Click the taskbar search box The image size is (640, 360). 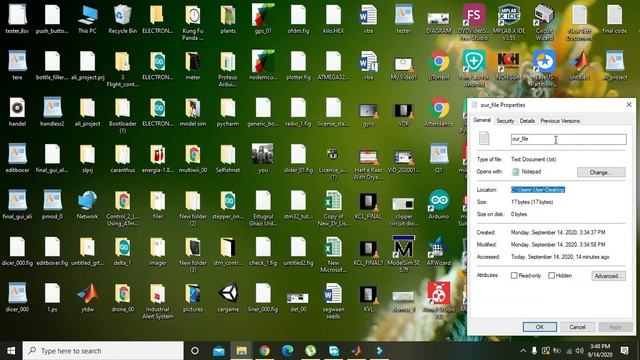point(103,351)
